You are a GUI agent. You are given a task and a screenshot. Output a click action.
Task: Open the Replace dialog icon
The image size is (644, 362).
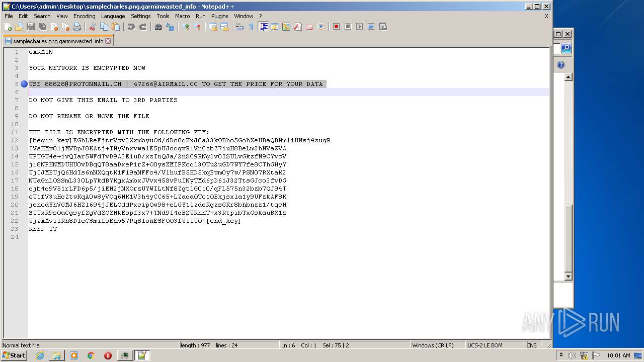point(170,27)
